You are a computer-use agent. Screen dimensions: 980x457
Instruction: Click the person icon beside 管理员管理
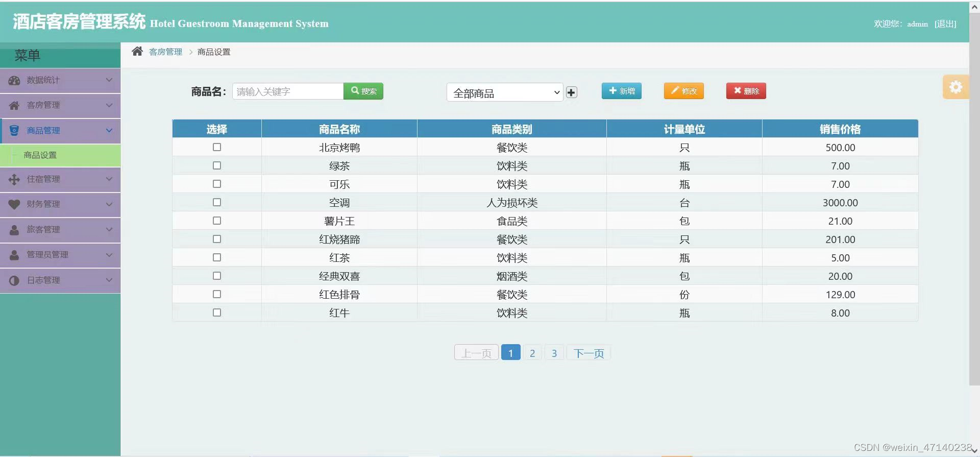click(x=14, y=254)
